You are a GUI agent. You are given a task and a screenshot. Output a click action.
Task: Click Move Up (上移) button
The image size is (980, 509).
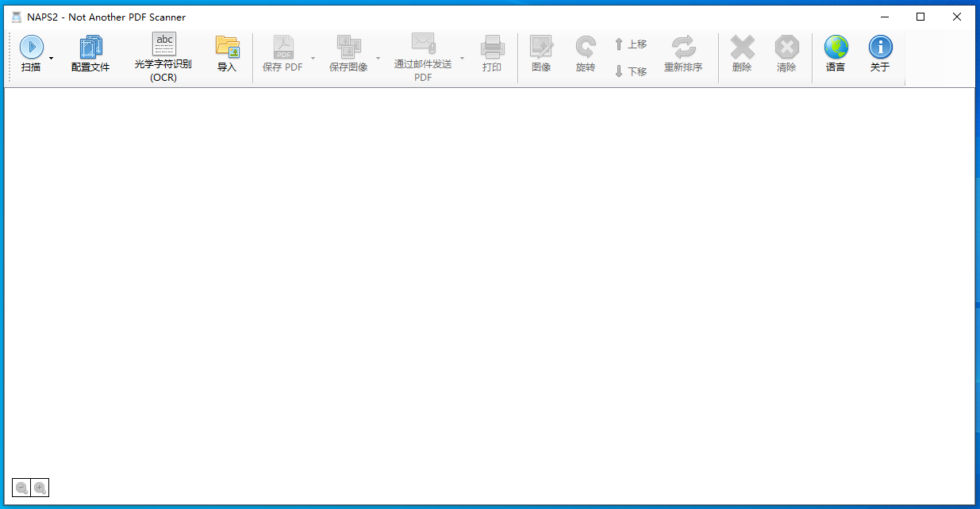[631, 44]
